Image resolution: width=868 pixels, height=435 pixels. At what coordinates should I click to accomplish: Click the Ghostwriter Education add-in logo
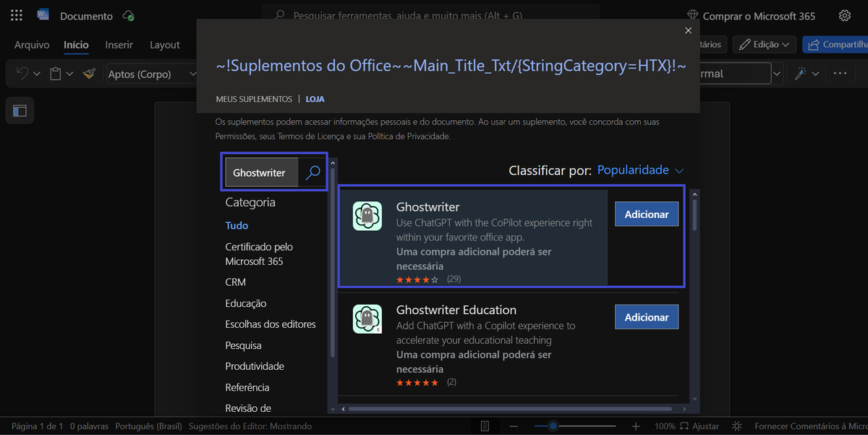[x=367, y=318]
